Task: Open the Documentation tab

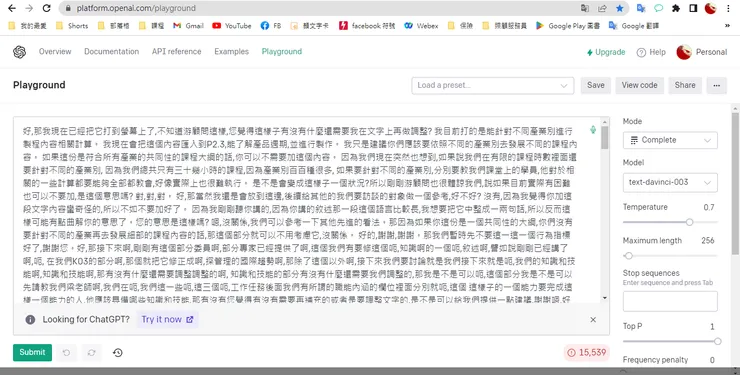Action: click(111, 51)
